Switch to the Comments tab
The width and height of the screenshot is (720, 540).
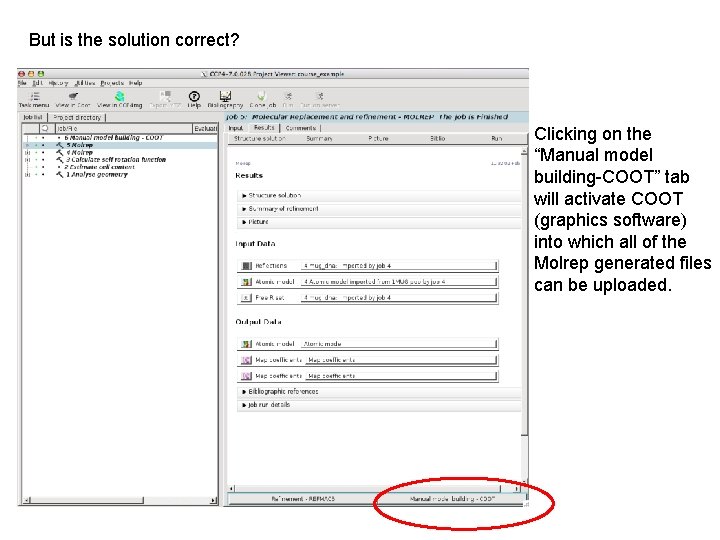[x=301, y=128]
